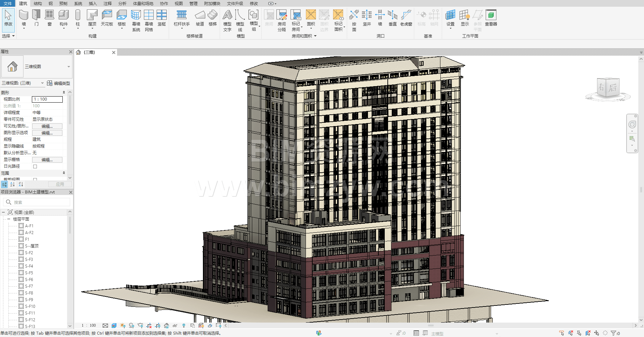Collapse the 楼层平面 tree node
The height and width of the screenshot is (337, 644).
[x=9, y=219]
